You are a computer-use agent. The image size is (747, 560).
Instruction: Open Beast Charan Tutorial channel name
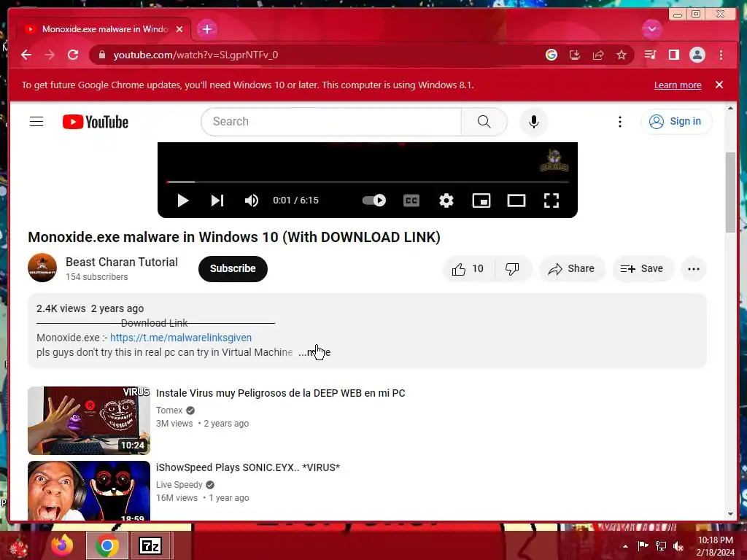[122, 262]
